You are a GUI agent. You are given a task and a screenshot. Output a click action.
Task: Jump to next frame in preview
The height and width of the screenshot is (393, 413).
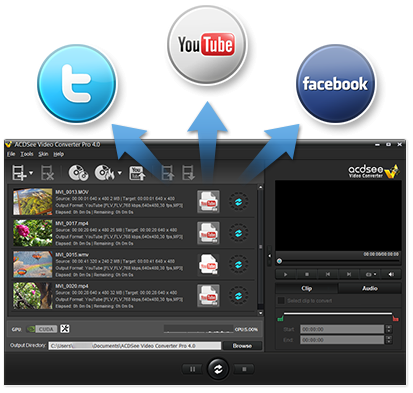click(x=349, y=274)
